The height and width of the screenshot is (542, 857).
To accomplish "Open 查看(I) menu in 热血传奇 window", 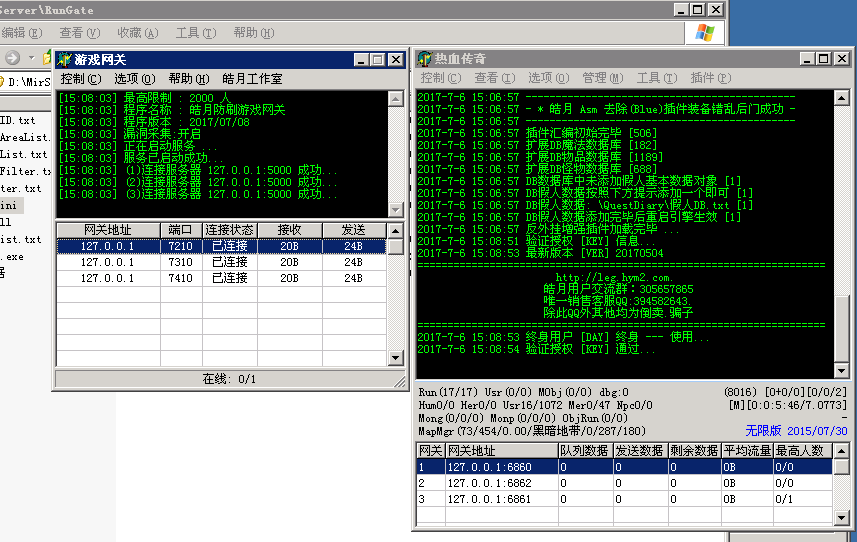I will click(x=495, y=78).
